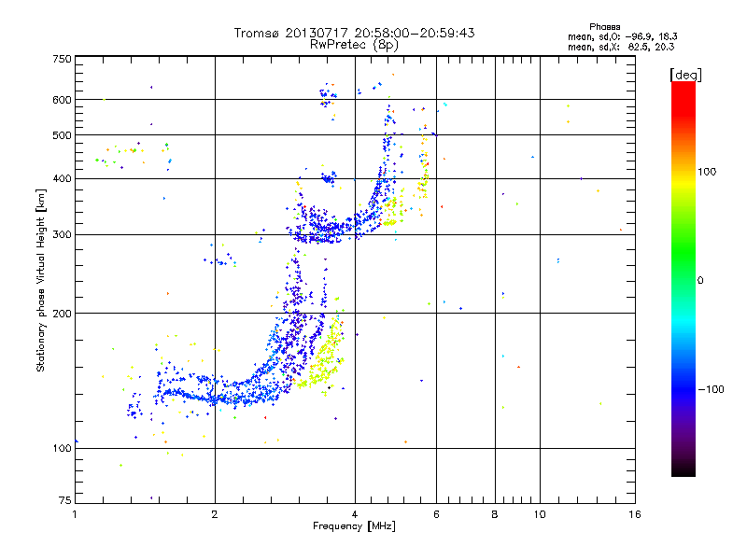Screen dimensions: 747x560
Task: Click the 75 tick label on the height axis
Action: click(x=64, y=501)
